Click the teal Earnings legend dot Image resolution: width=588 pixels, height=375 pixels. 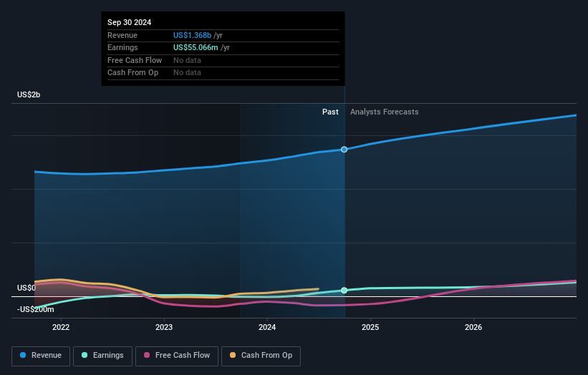pos(85,355)
